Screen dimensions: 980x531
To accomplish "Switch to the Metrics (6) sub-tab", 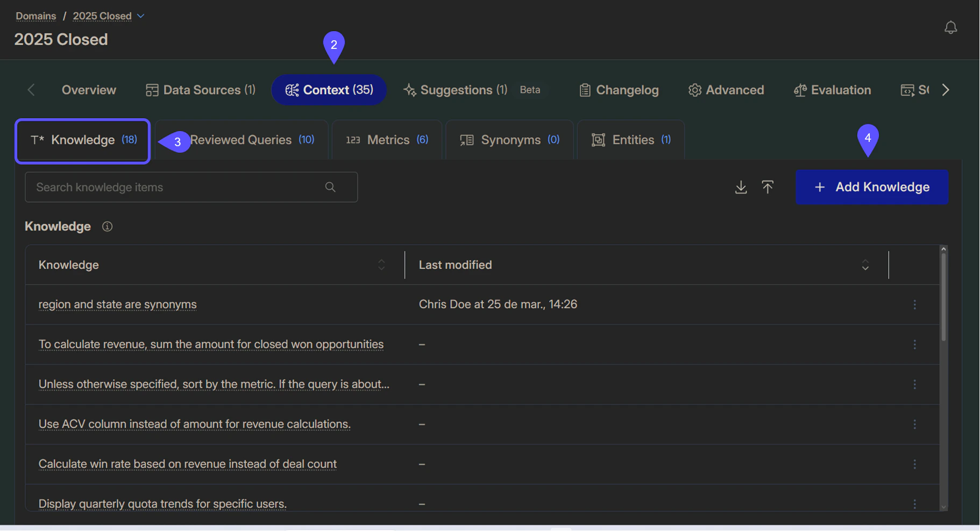I will coord(387,140).
